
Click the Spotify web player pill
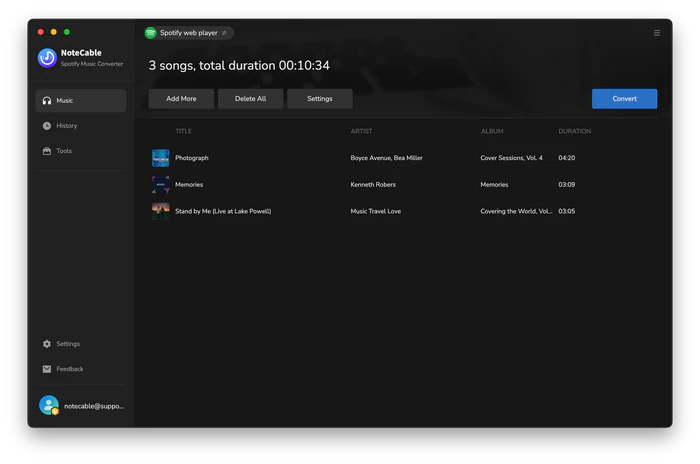click(188, 33)
